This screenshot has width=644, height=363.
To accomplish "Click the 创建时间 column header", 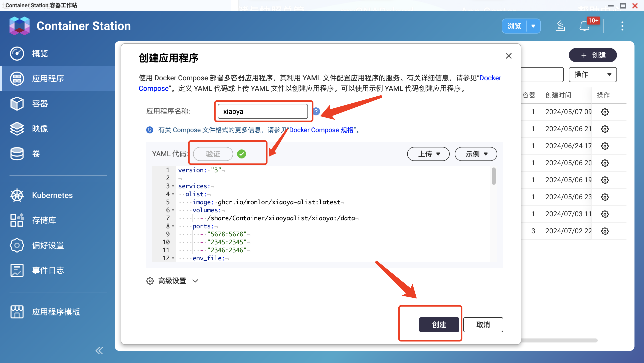I will click(558, 95).
